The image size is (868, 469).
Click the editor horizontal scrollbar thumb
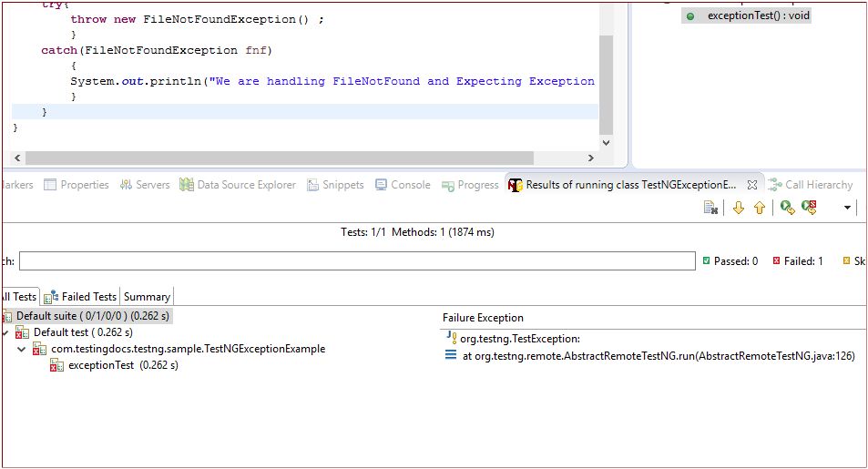[x=280, y=158]
